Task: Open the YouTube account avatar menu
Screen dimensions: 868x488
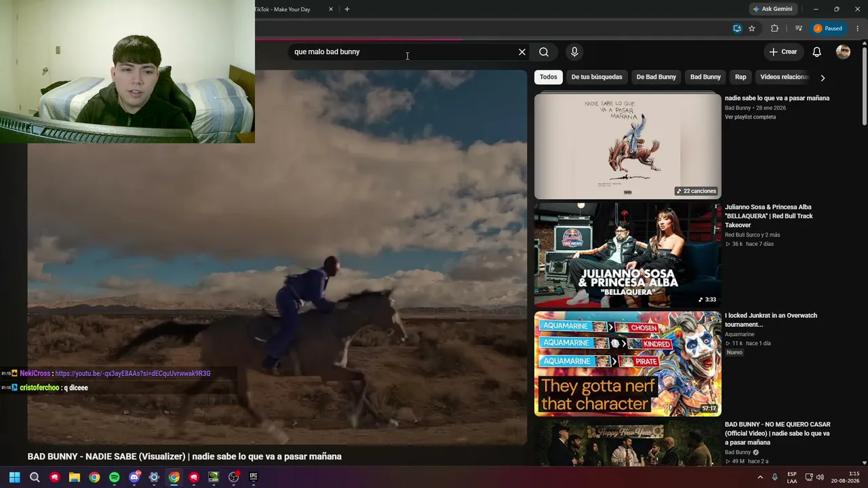Action: pos(843,52)
